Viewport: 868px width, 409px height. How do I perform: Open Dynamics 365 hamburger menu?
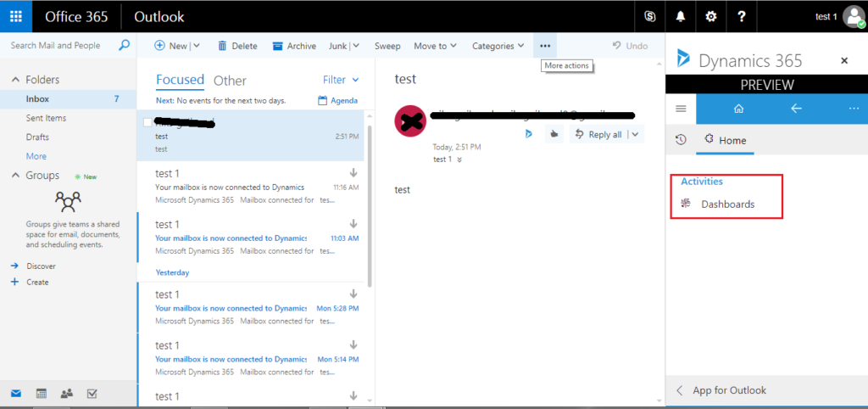pyautogui.click(x=681, y=108)
